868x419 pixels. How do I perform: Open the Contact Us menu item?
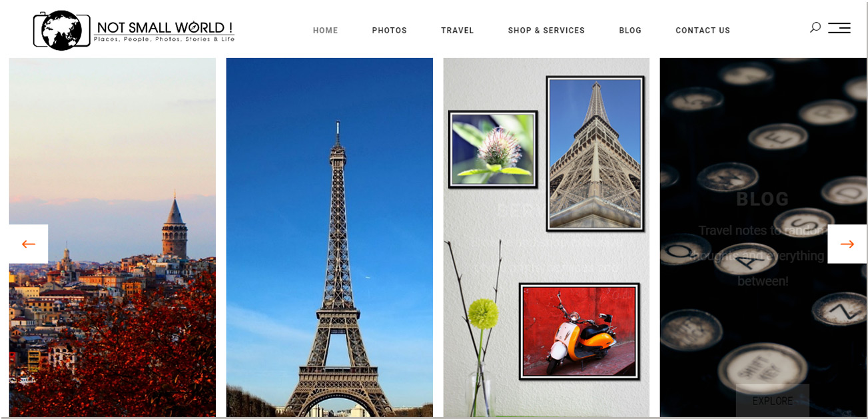pyautogui.click(x=703, y=31)
